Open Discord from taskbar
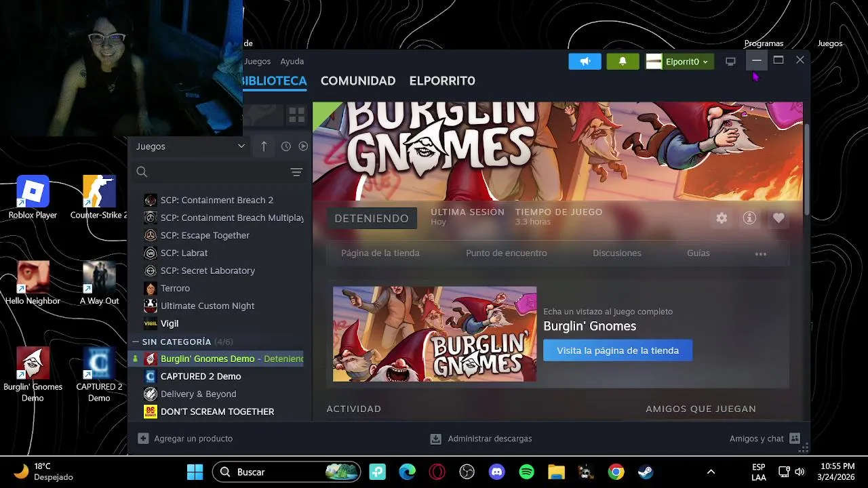The height and width of the screenshot is (488, 868). click(x=497, y=472)
